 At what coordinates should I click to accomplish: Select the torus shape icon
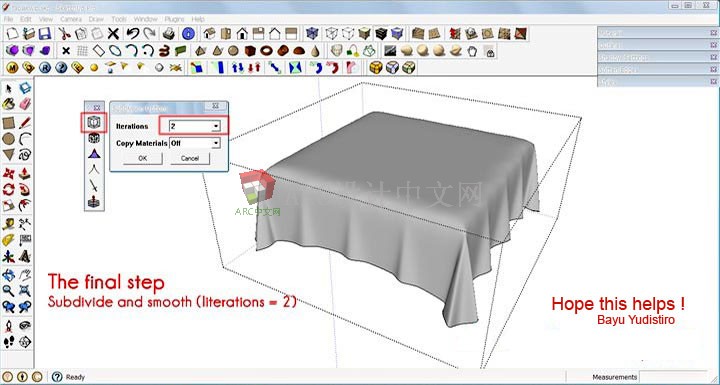pyautogui.click(x=266, y=51)
